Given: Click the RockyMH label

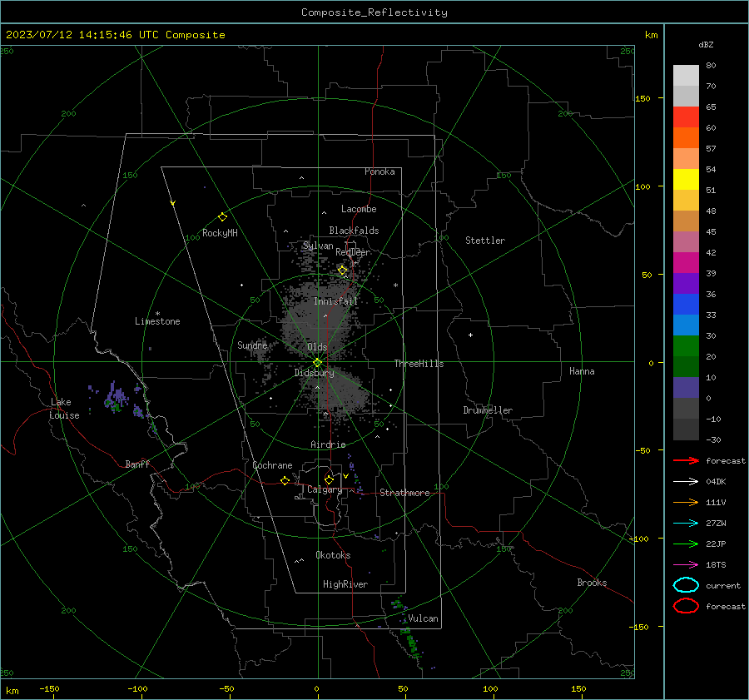Looking at the screenshot, I should pos(220,233).
